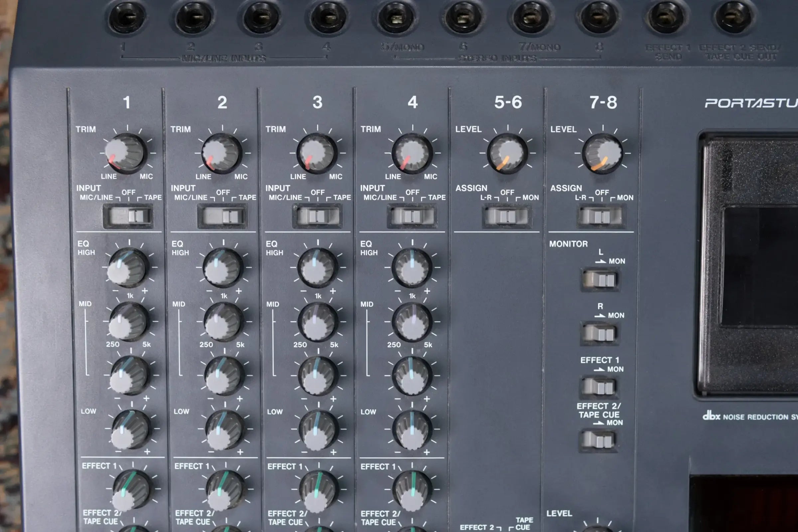This screenshot has width=798, height=532.
Task: Click channel 4 MID gain knob
Action: click(x=412, y=375)
